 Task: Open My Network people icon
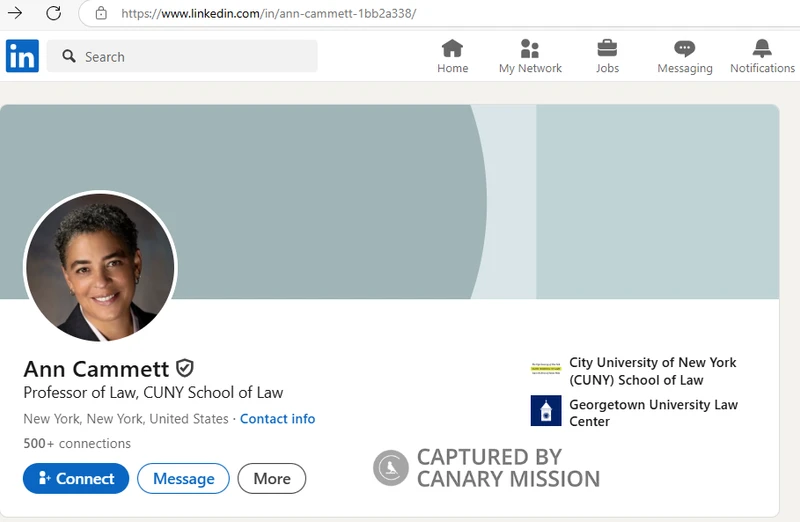click(530, 48)
